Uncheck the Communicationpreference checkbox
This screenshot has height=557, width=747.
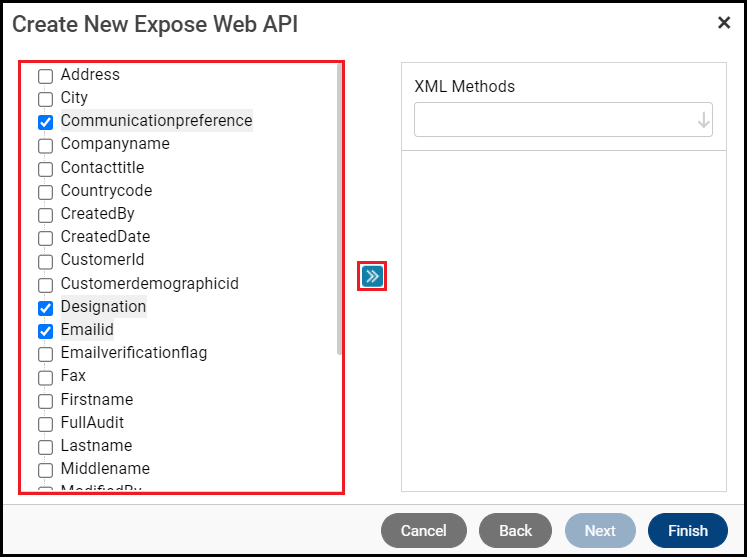coord(45,122)
